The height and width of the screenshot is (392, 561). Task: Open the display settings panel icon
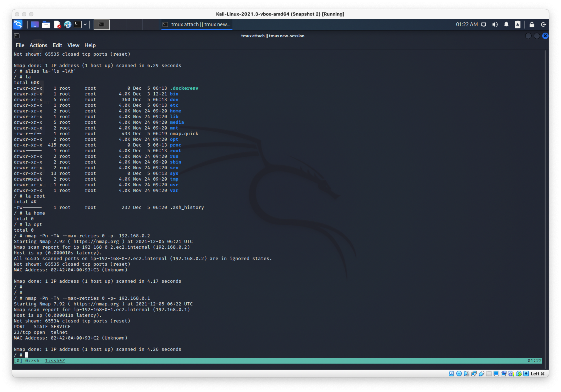483,24
